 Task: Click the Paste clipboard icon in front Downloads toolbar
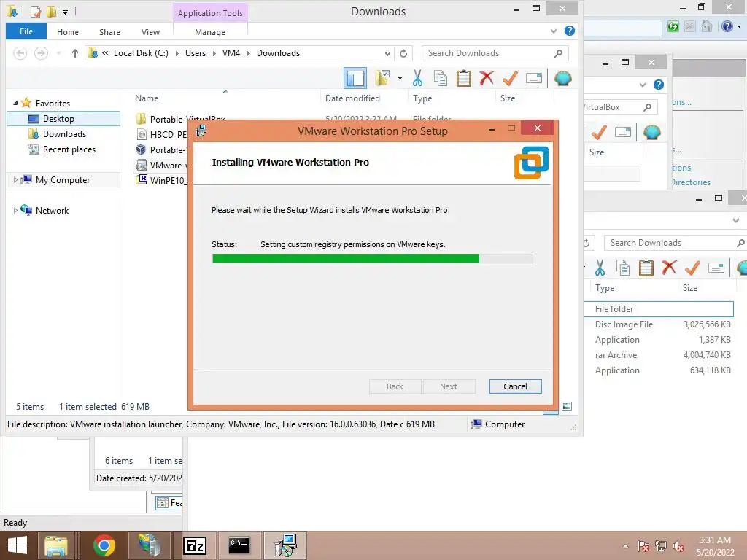[x=463, y=78]
